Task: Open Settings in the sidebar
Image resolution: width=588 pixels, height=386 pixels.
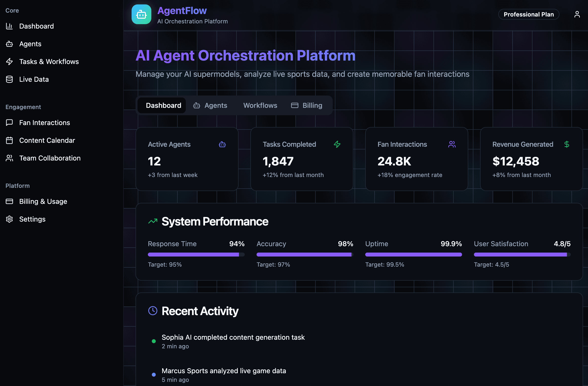Action: tap(32, 219)
